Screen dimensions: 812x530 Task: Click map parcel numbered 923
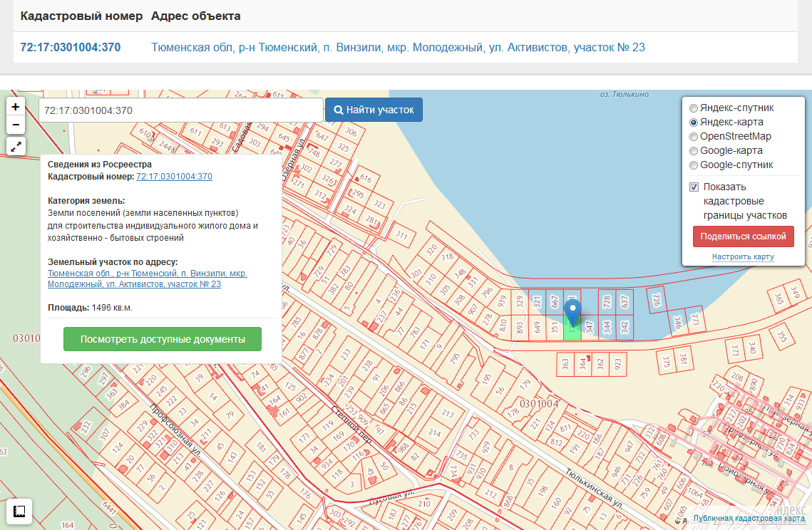point(618,365)
